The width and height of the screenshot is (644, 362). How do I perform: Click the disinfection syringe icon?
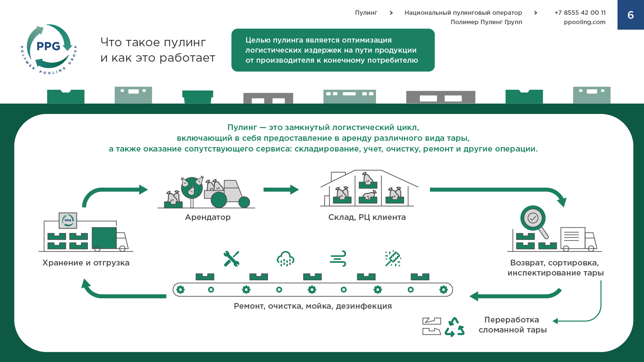tap(393, 259)
